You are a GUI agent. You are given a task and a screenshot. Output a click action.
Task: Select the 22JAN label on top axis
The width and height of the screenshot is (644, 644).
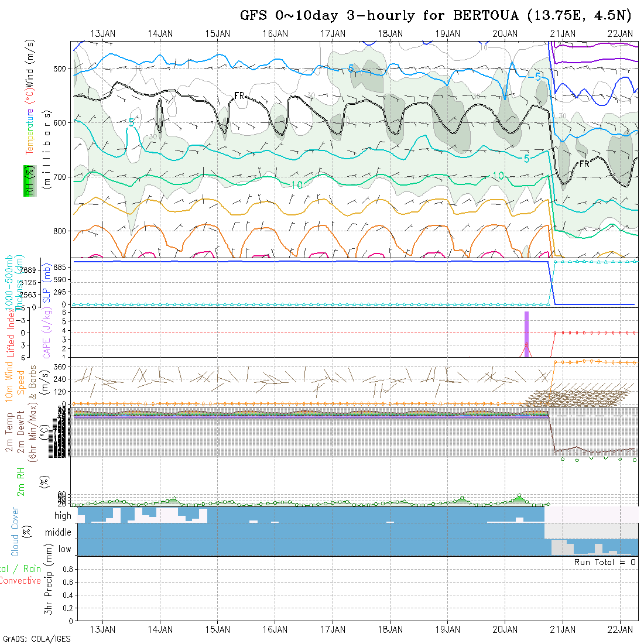tap(620, 33)
